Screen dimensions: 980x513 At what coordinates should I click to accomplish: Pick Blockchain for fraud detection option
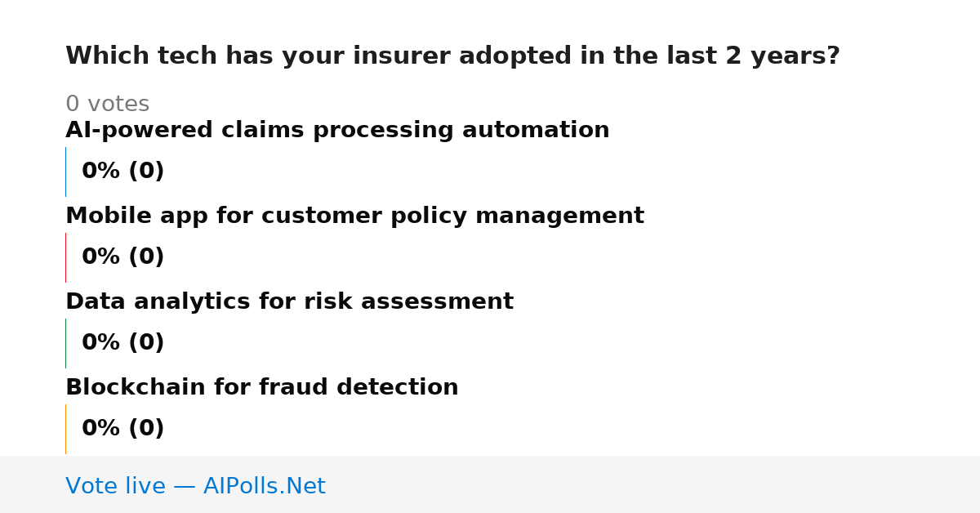coord(261,388)
